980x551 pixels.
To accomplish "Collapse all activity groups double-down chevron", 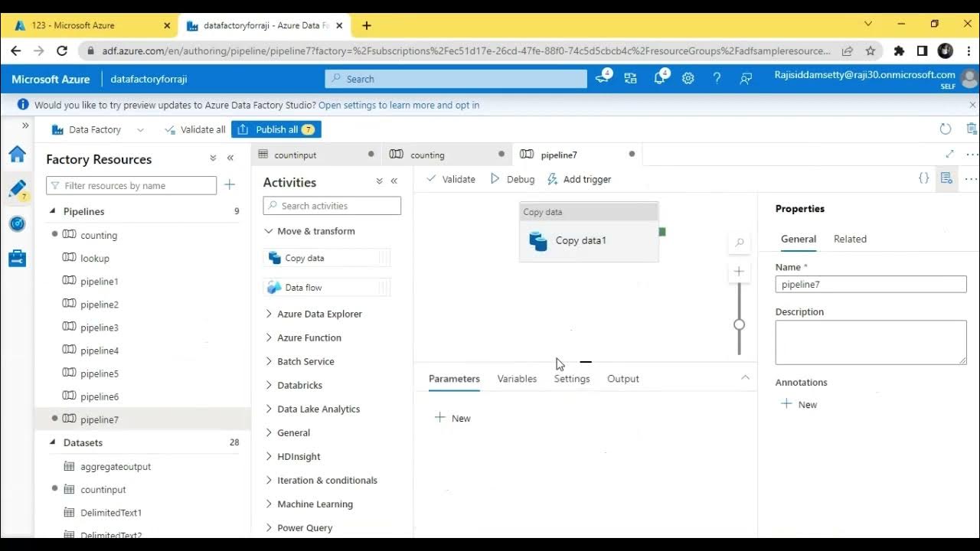I will [379, 181].
